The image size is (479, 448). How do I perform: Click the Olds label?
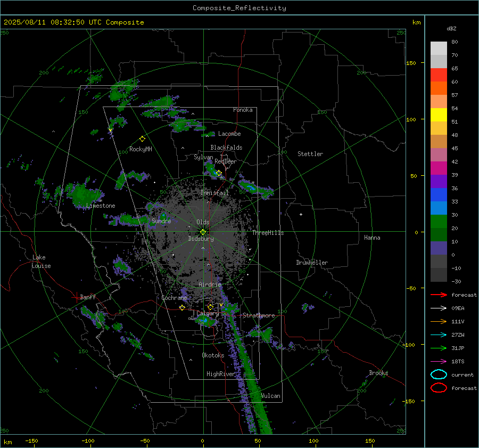pos(203,222)
